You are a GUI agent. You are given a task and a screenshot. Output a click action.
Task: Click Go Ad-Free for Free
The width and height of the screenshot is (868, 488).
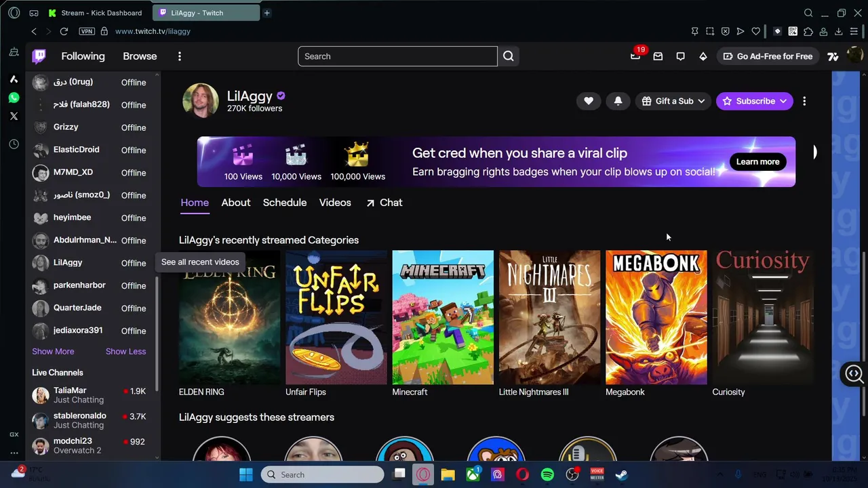[x=767, y=56]
